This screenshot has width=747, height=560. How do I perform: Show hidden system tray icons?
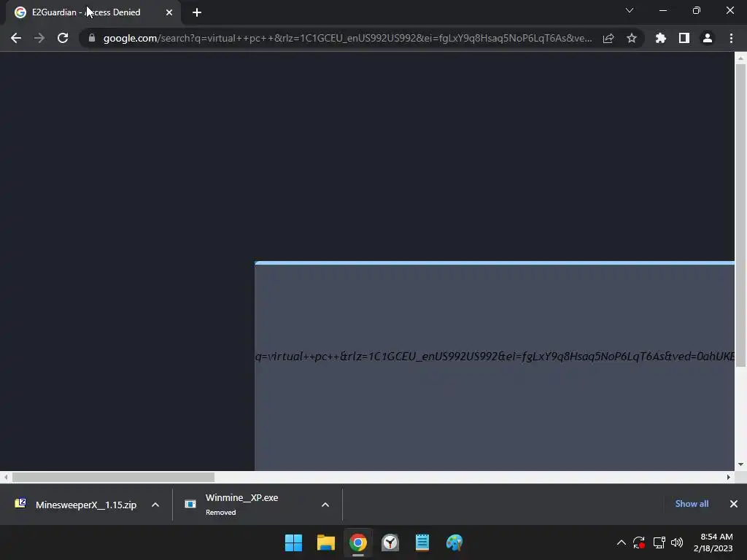click(x=622, y=542)
